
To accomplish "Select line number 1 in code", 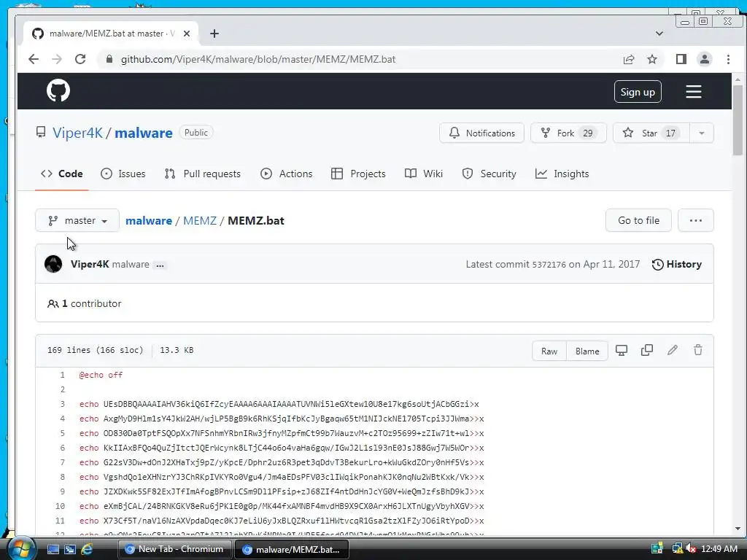I will click(x=62, y=376).
